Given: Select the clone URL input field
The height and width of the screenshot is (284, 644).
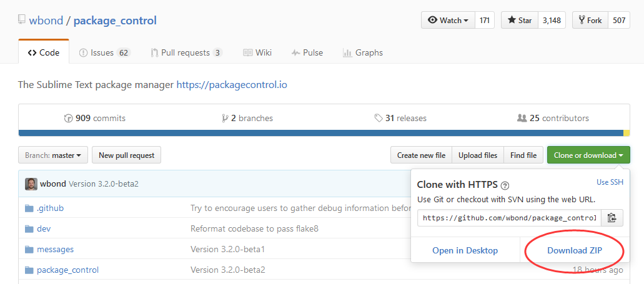Looking at the screenshot, I should pyautogui.click(x=509, y=218).
